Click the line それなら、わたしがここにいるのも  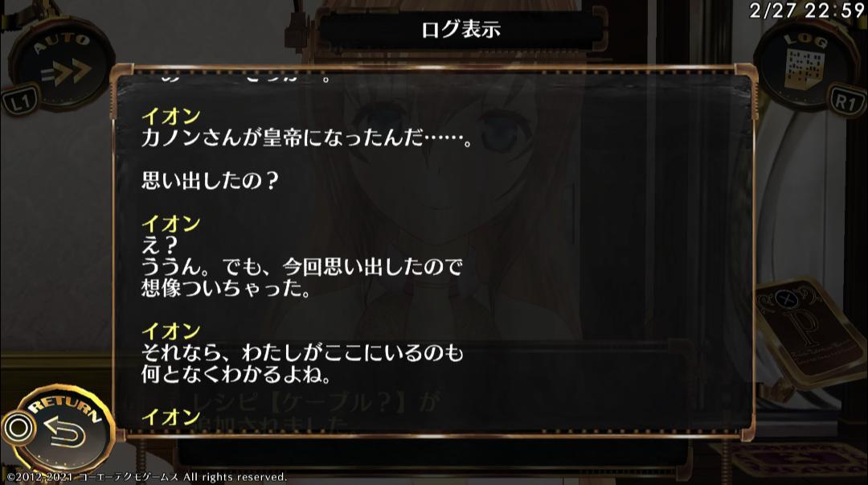(x=302, y=353)
